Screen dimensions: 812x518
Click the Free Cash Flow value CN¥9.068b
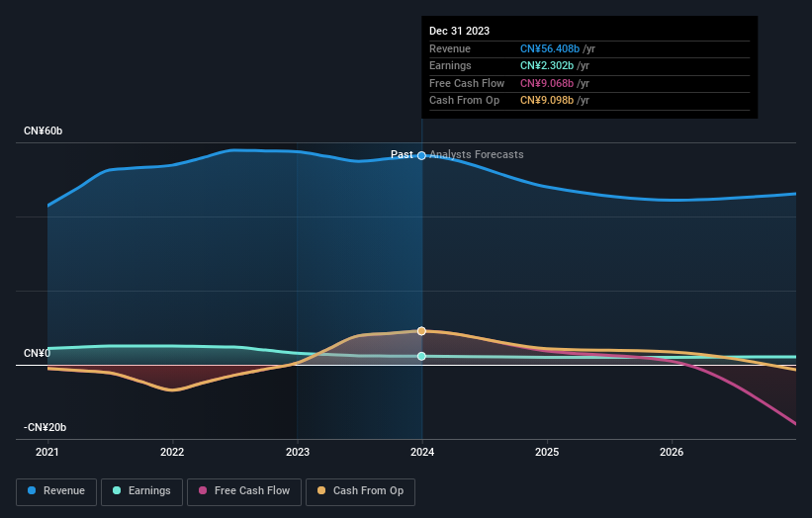coord(547,83)
